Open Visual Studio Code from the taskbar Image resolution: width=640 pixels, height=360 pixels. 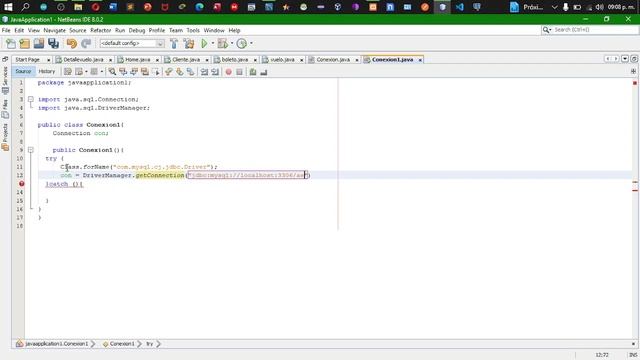tap(460, 7)
